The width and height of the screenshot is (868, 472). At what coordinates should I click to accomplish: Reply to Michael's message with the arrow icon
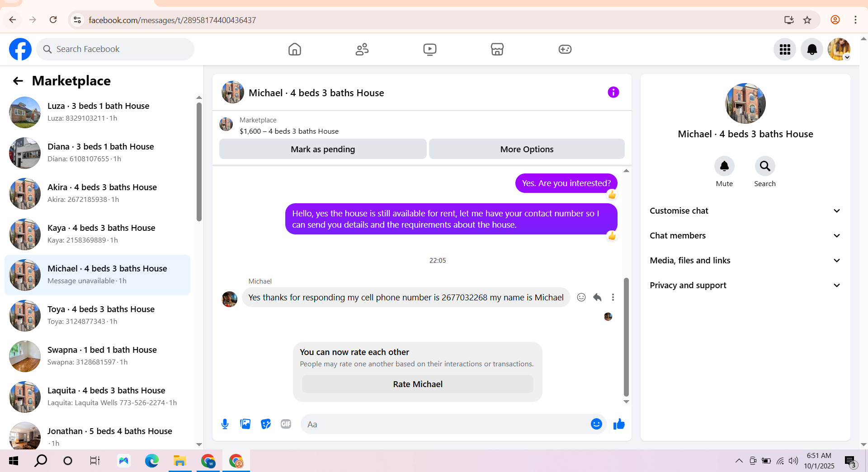pos(597,297)
